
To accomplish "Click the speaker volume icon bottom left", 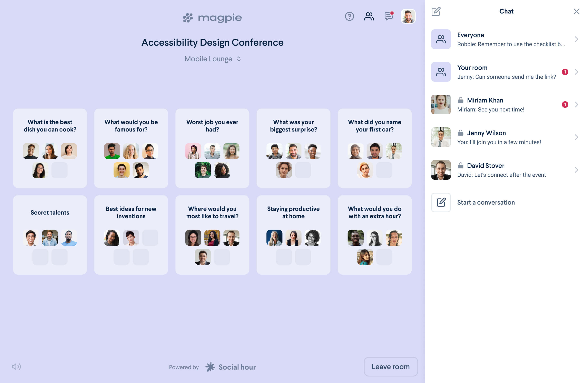I will (x=16, y=367).
